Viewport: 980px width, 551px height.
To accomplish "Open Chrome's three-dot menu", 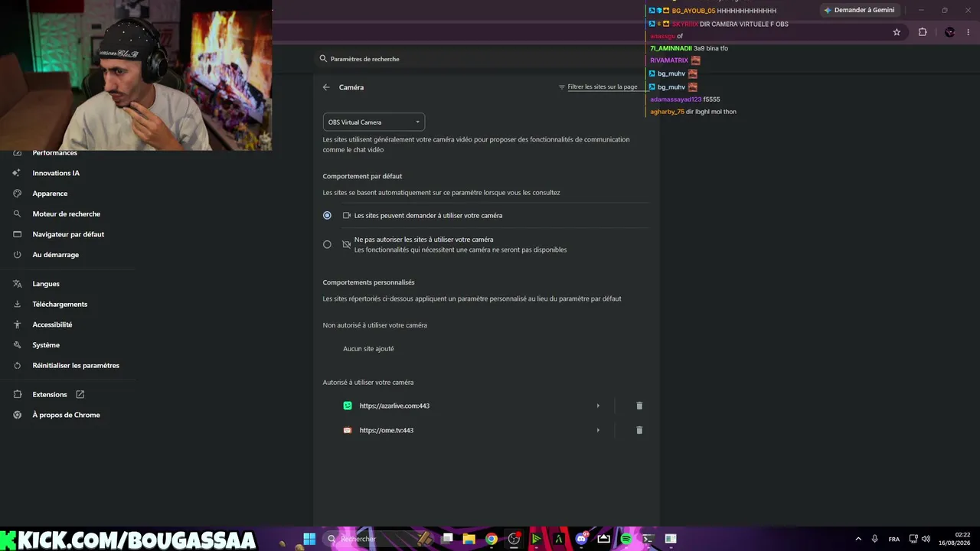I will [969, 32].
